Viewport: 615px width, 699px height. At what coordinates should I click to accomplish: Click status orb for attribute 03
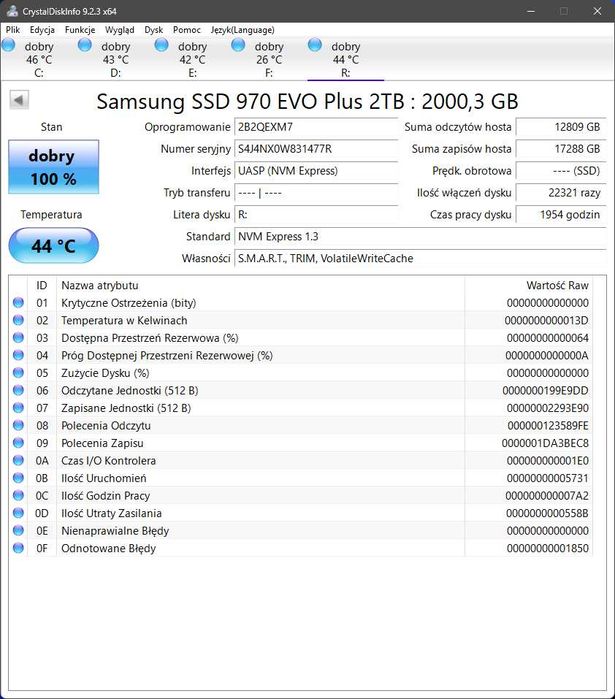18,337
